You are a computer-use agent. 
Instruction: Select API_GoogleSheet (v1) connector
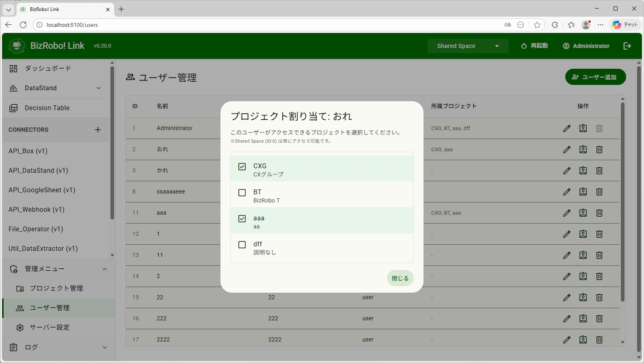[x=56, y=190]
